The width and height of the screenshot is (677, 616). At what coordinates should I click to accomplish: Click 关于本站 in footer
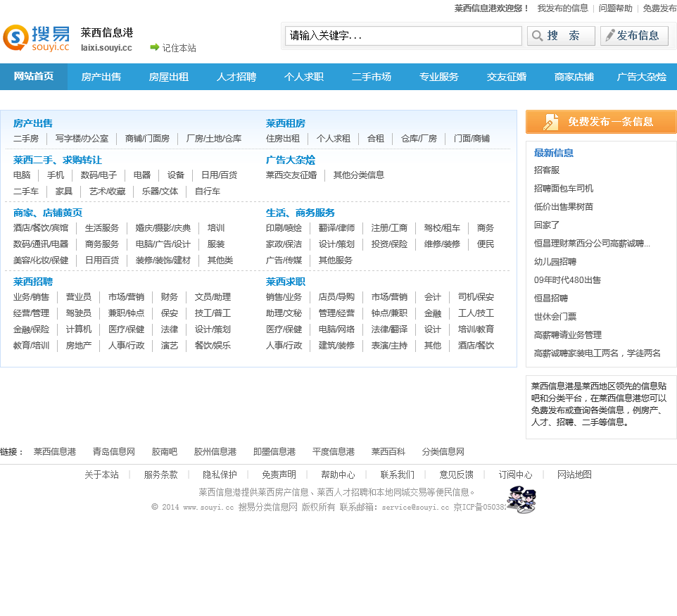tap(101, 474)
